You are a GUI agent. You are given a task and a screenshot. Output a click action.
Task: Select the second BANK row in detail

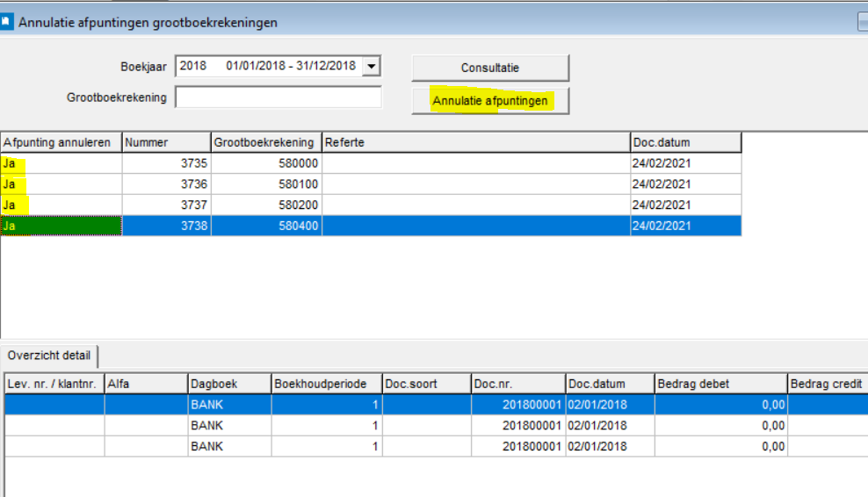pos(228,426)
